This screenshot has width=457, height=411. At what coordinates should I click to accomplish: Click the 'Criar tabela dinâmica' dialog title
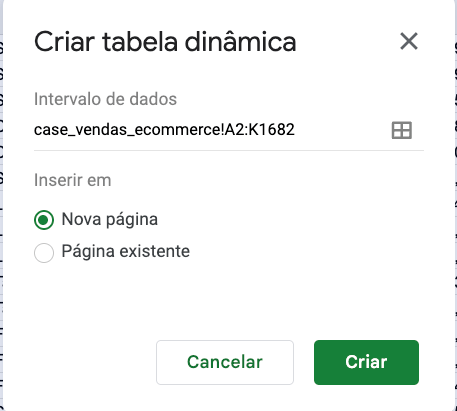tap(165, 42)
